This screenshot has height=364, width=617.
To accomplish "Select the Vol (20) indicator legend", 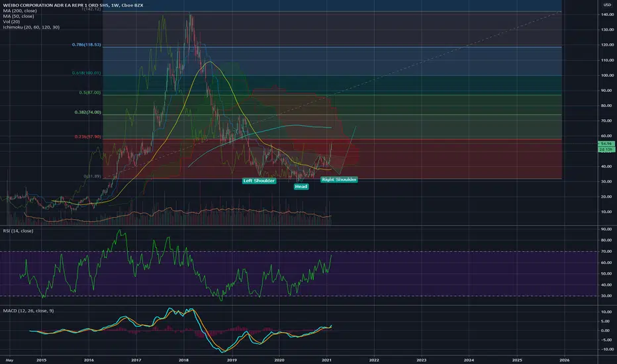I will pyautogui.click(x=11, y=22).
